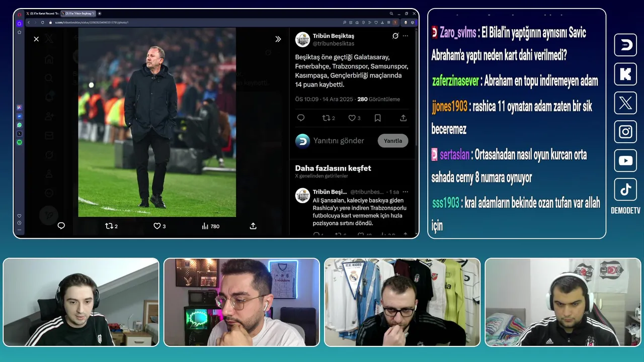The image size is (644, 362).
Task: Focus the 'Yanıtını gönder' reply field
Action: coord(339,141)
